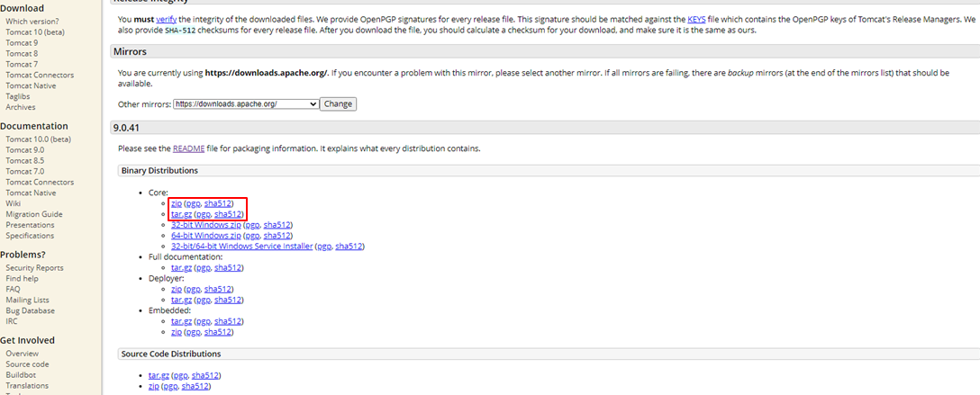
Task: Open the Migration Guide link
Action: pyautogui.click(x=34, y=214)
